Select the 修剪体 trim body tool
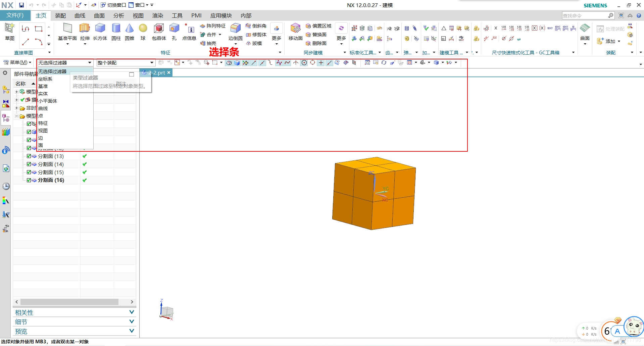This screenshot has width=644, height=346. point(256,35)
